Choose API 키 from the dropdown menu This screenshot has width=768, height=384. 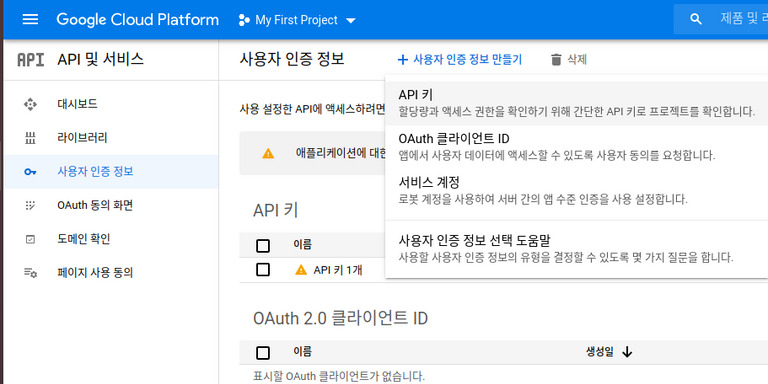click(576, 103)
